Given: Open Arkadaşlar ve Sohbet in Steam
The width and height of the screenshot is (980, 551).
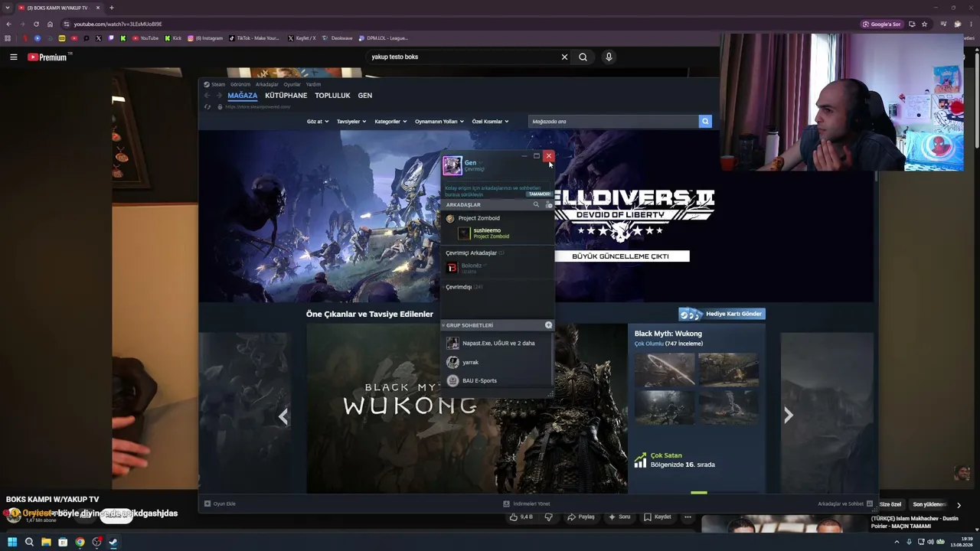Looking at the screenshot, I should [845, 504].
